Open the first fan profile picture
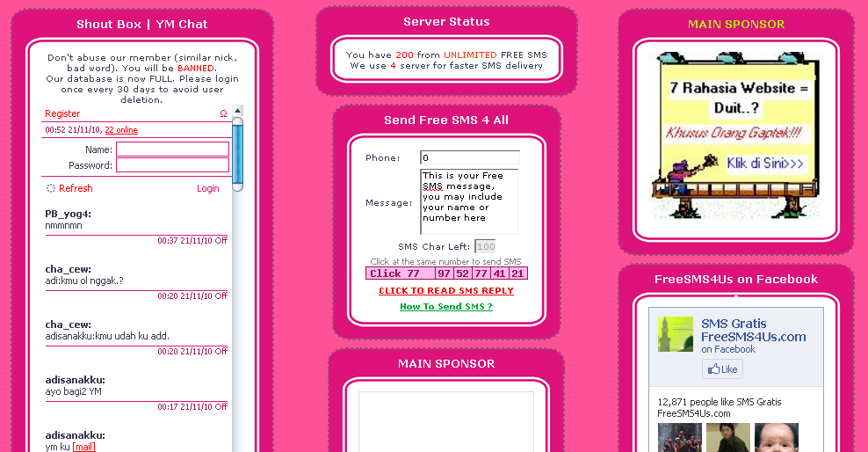 (x=679, y=438)
